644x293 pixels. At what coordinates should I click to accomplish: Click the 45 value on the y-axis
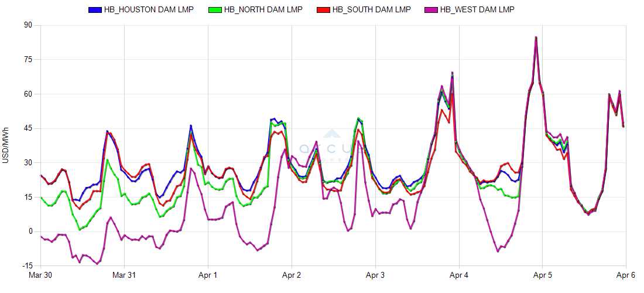click(28, 128)
